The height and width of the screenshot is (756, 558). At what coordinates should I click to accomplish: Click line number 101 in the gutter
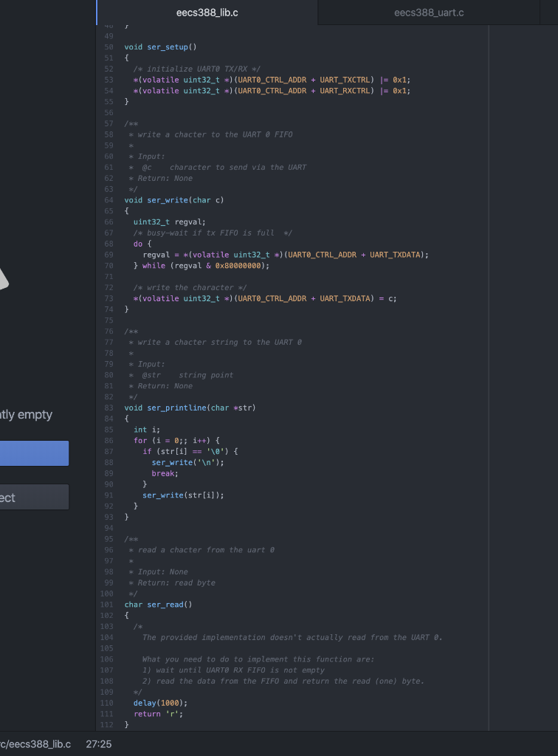click(x=107, y=605)
